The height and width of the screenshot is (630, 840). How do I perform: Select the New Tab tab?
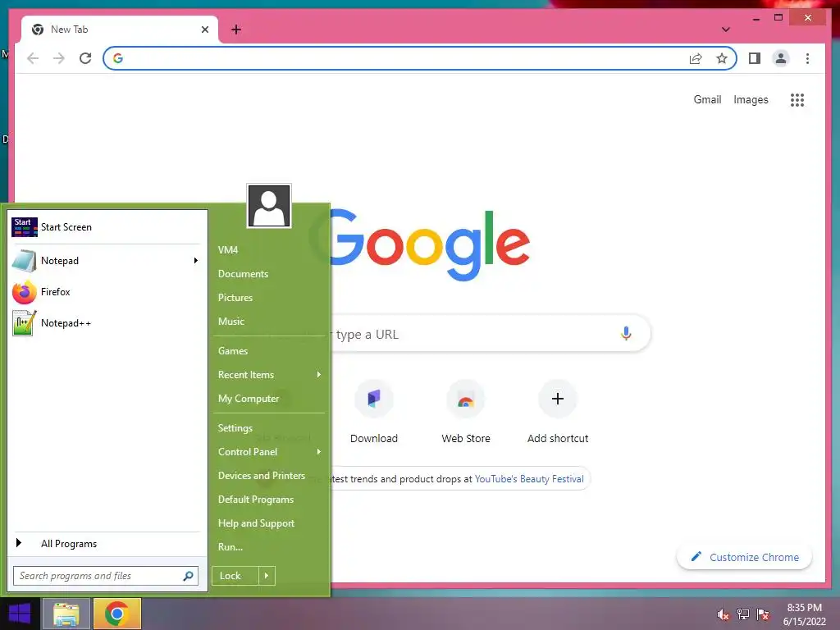(x=120, y=30)
